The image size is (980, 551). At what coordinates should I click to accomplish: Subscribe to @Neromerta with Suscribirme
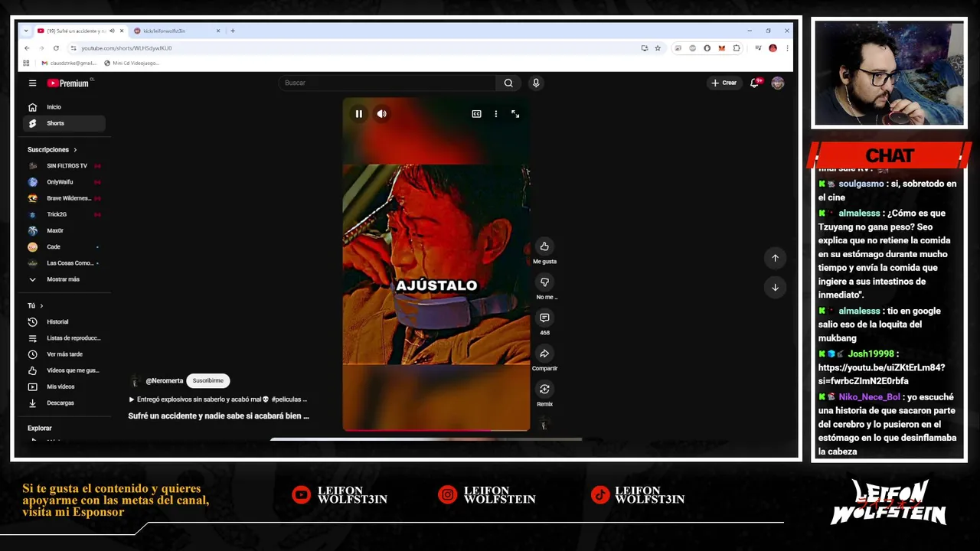[207, 380]
